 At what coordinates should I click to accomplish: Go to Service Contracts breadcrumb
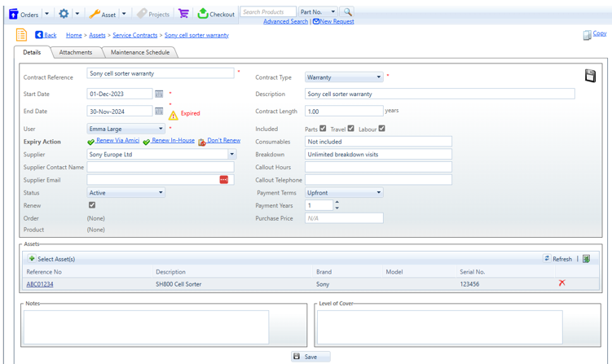point(135,35)
